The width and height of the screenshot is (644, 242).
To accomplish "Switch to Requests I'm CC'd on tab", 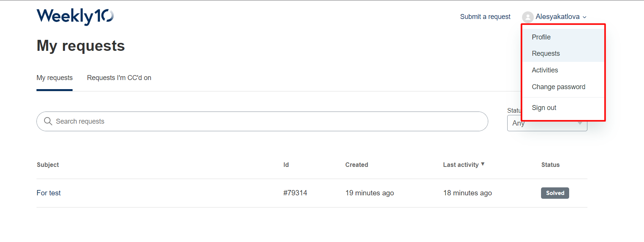I will tap(119, 78).
